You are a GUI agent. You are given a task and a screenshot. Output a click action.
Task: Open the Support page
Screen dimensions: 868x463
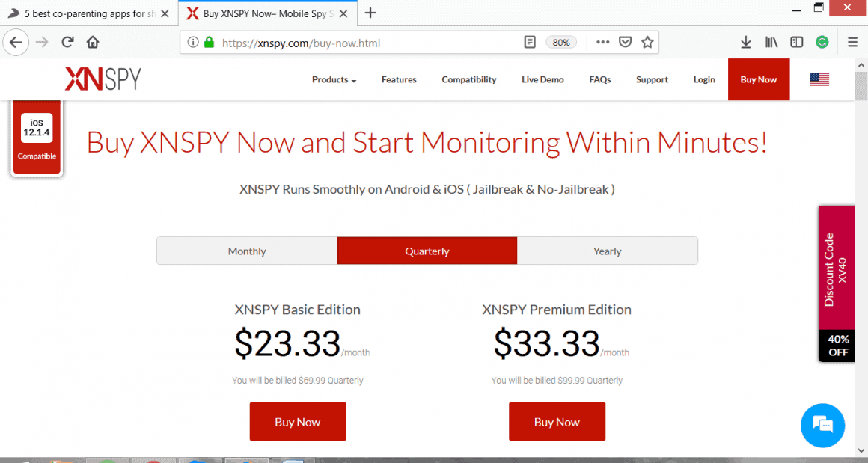click(x=652, y=79)
